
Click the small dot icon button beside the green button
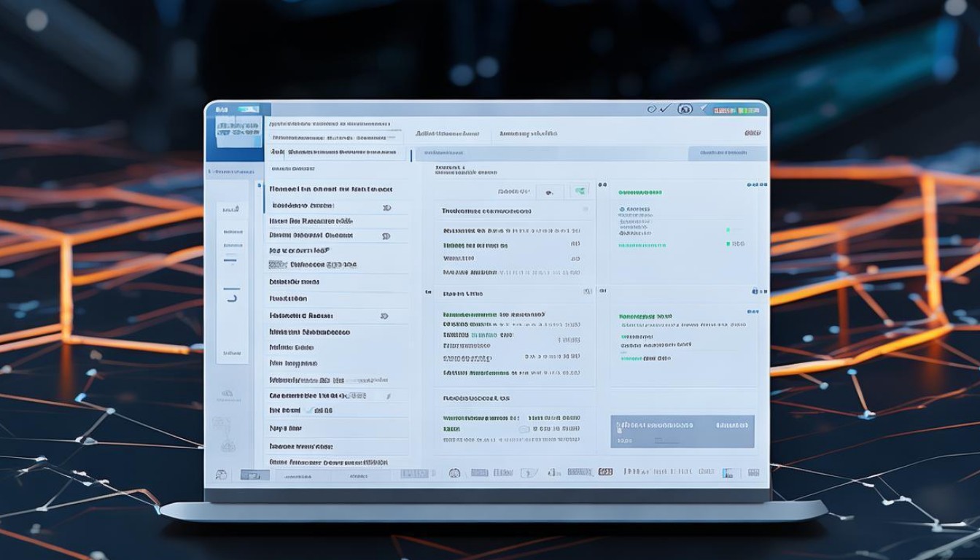pyautogui.click(x=550, y=192)
